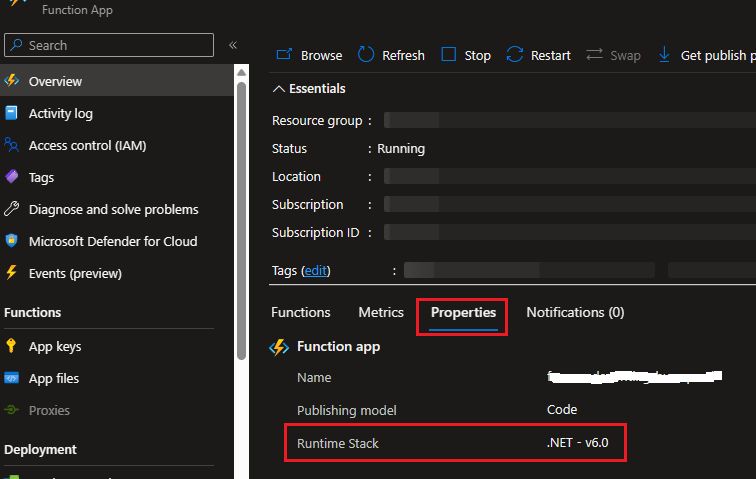
Task: Click the Deployment section heading
Action: [40, 450]
